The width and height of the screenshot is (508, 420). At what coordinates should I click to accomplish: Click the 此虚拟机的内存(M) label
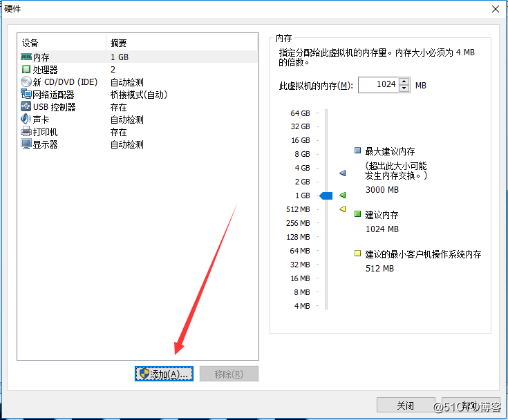click(316, 86)
